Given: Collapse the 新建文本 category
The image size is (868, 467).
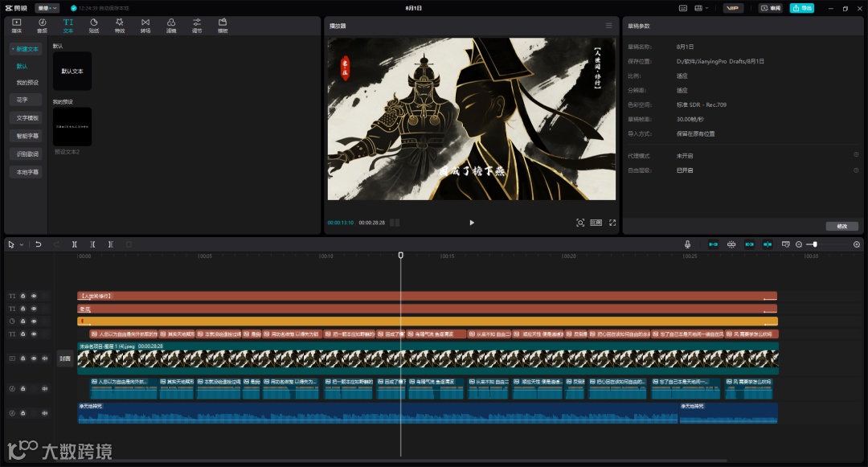Looking at the screenshot, I should click(26, 49).
